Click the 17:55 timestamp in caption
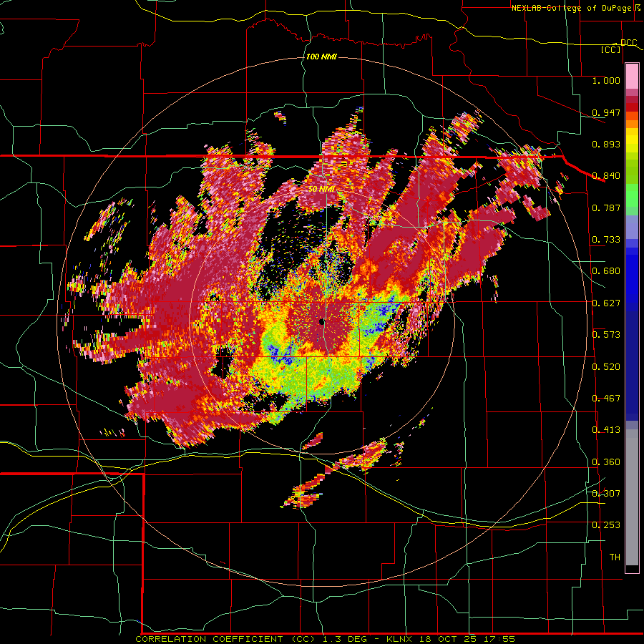This screenshot has width=644, height=644. pos(499,639)
